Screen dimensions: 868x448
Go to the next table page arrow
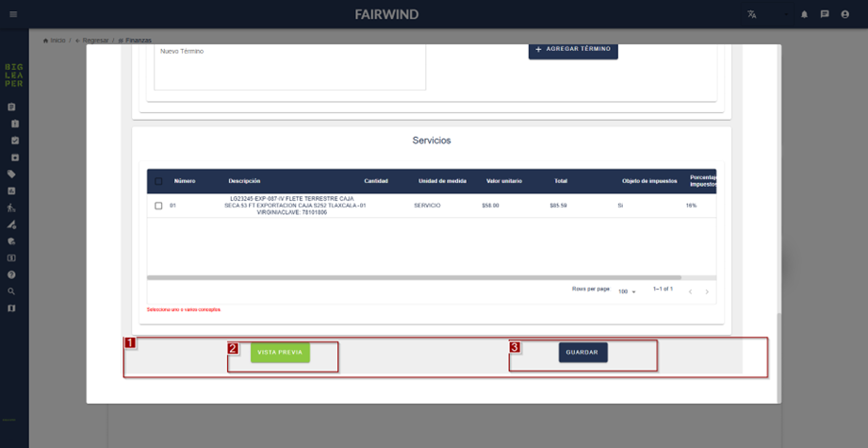pyautogui.click(x=706, y=291)
